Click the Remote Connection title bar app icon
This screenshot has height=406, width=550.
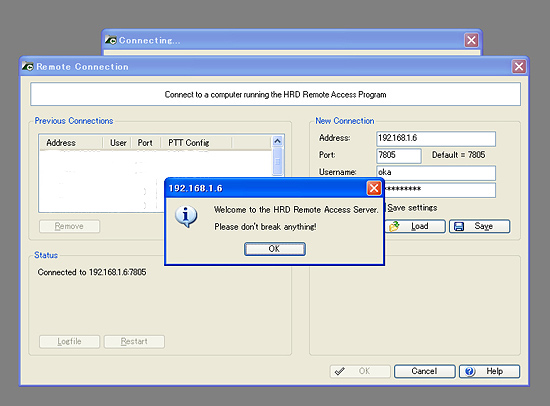tap(27, 66)
